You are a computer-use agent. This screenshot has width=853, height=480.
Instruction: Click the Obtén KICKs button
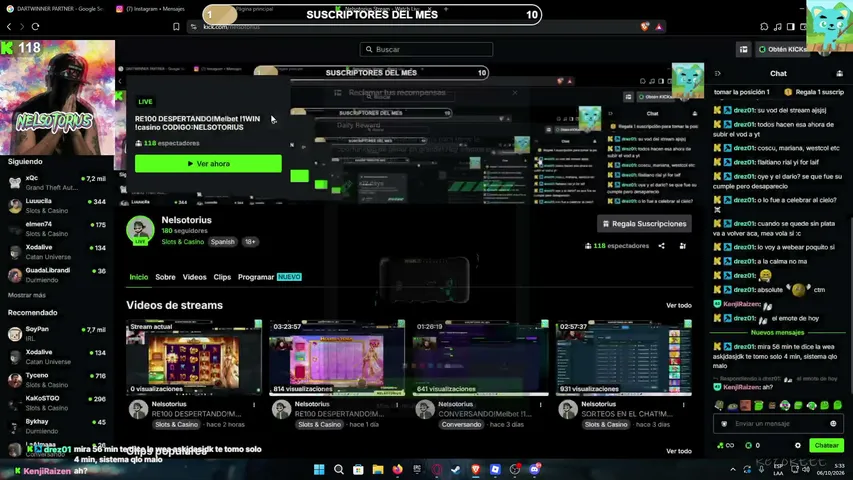point(783,49)
